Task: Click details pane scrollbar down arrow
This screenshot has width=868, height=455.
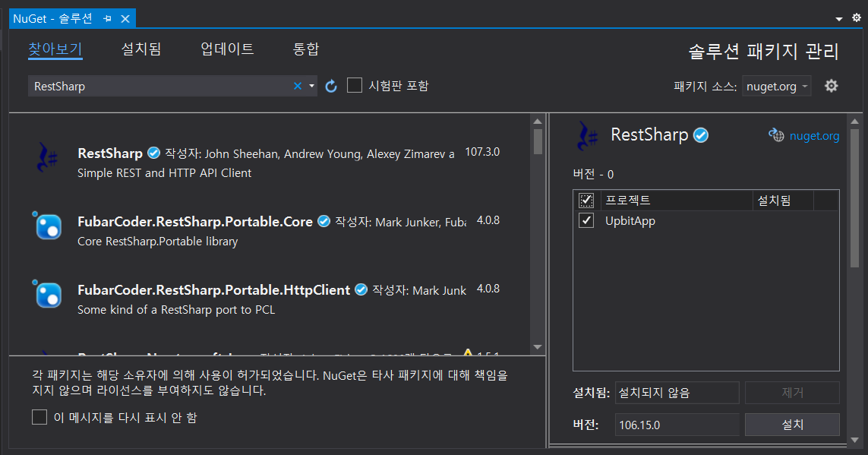Action: click(855, 440)
